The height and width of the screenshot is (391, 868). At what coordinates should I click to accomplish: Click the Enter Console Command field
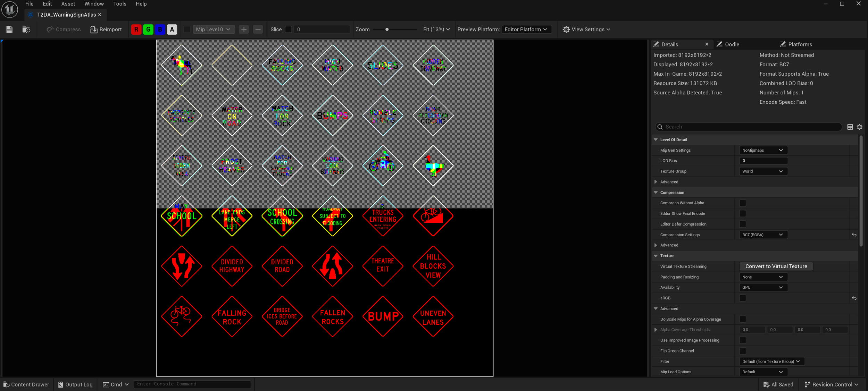pos(192,384)
